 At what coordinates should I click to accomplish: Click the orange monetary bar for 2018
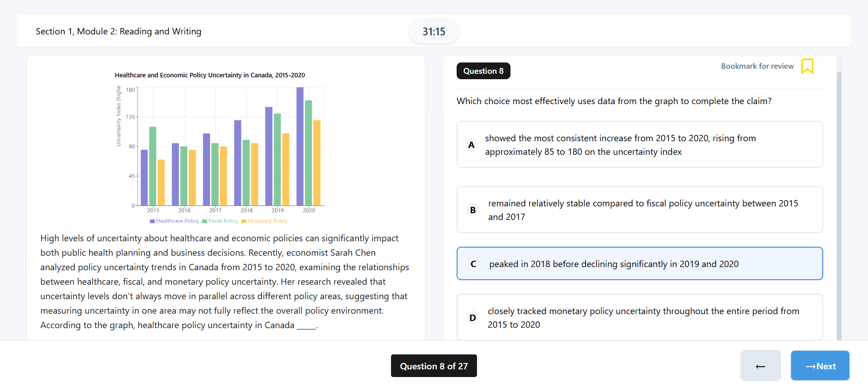[255, 174]
